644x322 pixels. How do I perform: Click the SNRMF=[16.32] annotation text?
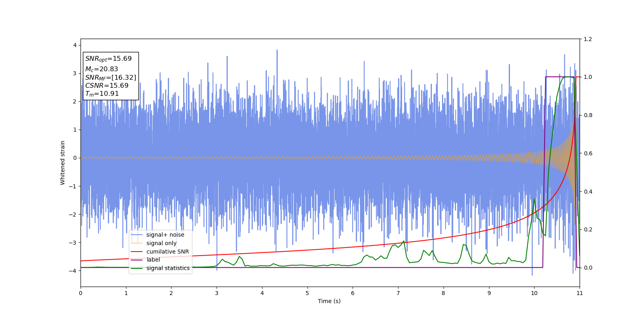[111, 78]
